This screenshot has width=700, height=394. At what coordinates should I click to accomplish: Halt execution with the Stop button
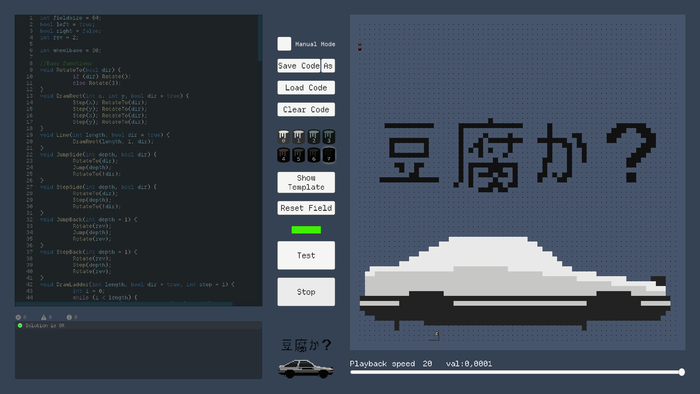[306, 292]
